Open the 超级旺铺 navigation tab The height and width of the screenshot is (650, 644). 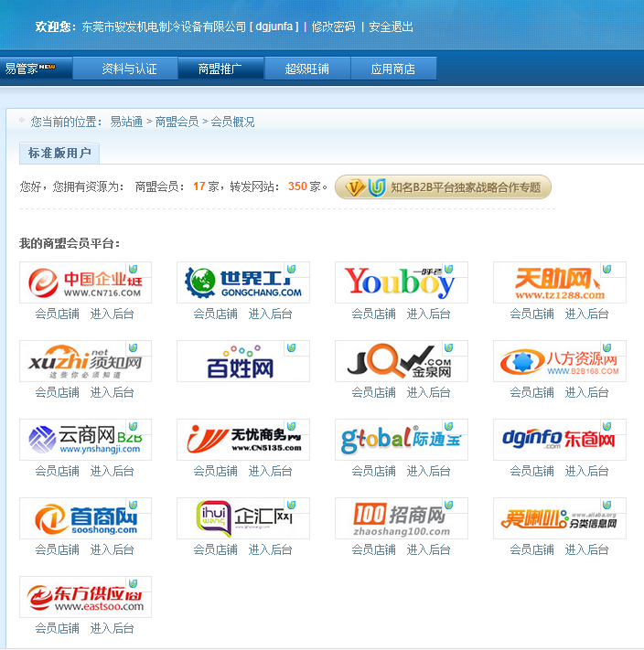[306, 69]
